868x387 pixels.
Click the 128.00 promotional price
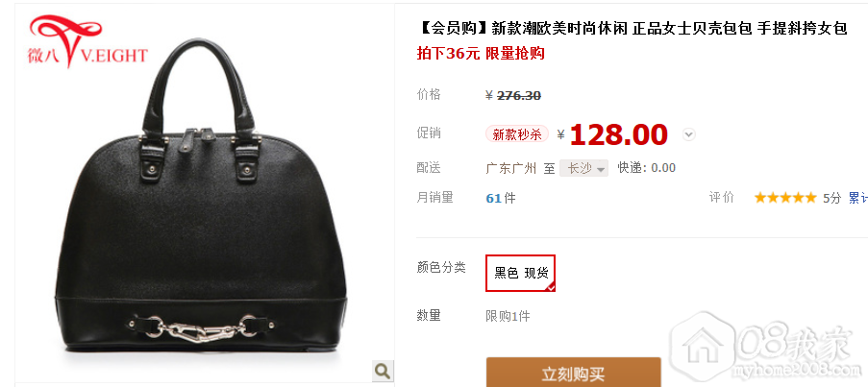coord(618,134)
